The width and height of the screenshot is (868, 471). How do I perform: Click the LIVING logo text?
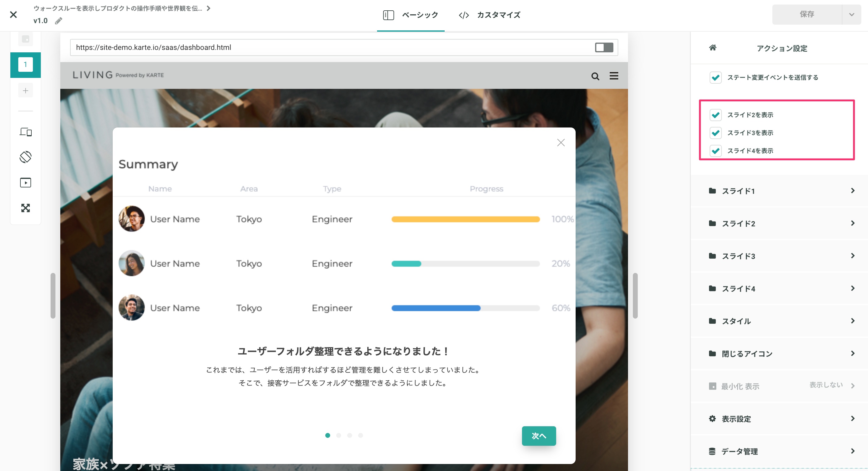point(93,75)
